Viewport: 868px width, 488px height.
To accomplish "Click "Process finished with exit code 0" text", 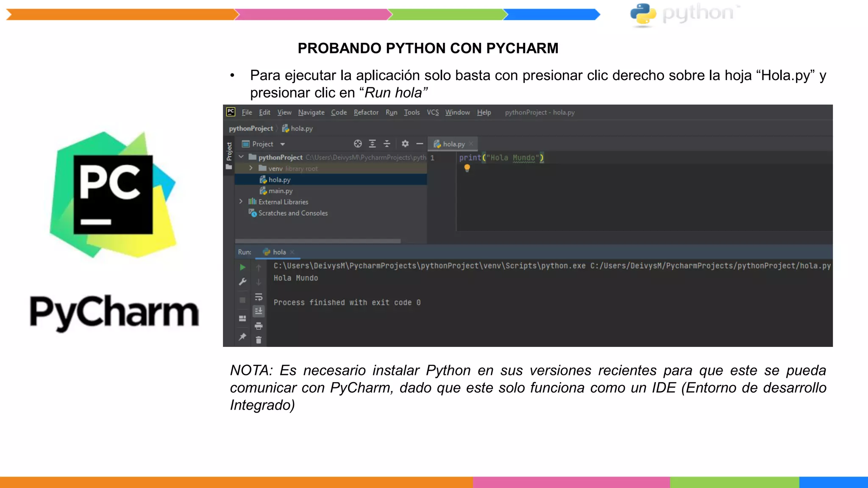I will pos(347,302).
